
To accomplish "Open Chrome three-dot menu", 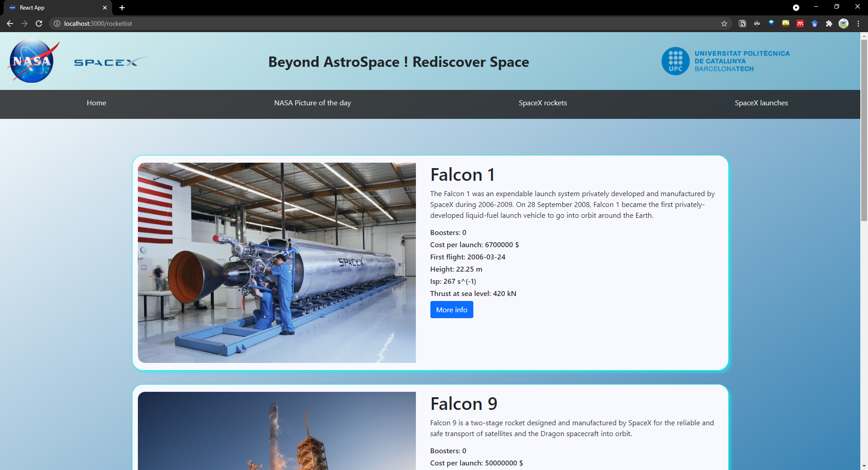I will coord(858,23).
